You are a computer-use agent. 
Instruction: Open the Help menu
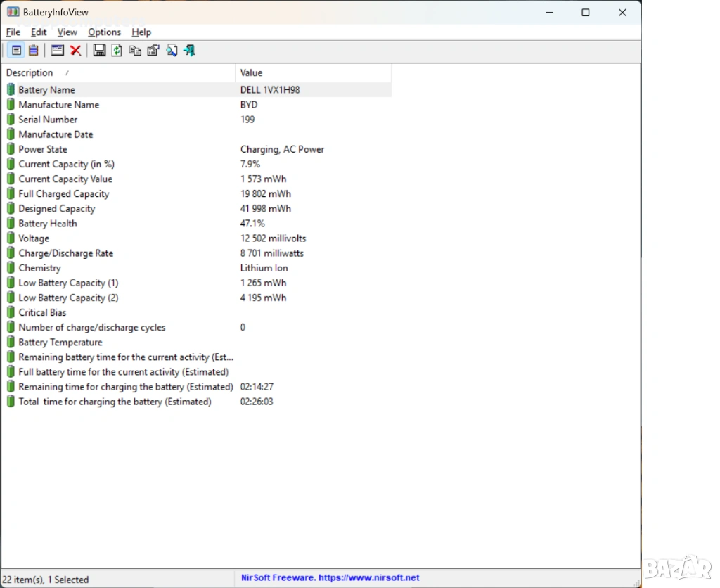[x=141, y=32]
